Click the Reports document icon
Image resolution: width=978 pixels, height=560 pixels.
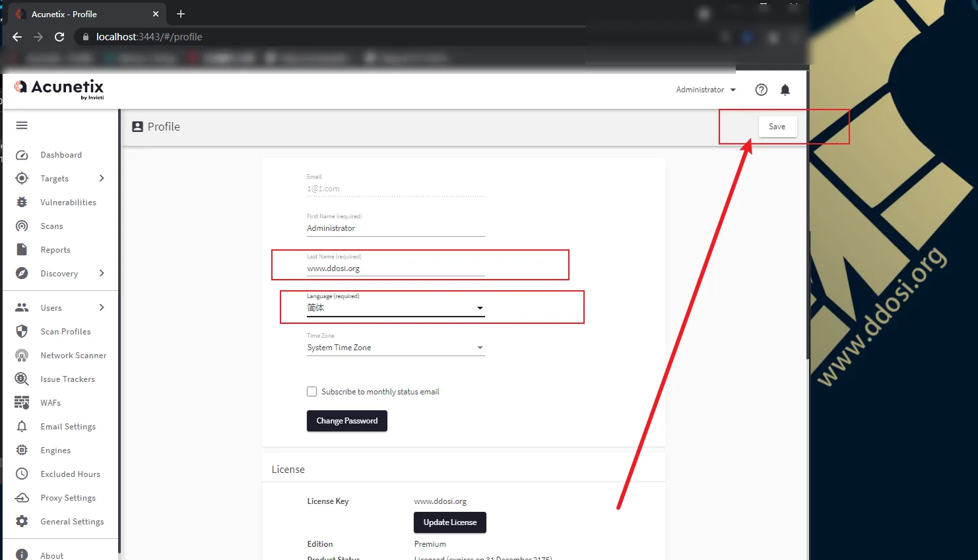(22, 249)
